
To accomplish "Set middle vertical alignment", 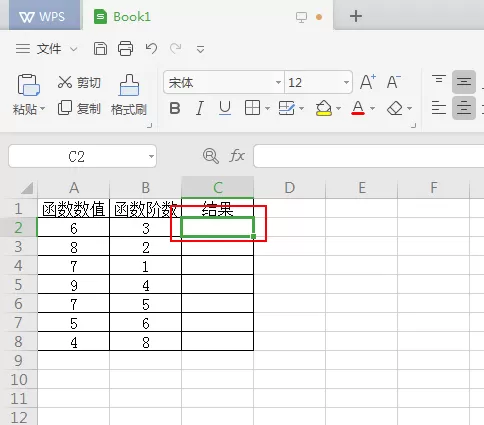I will (464, 82).
